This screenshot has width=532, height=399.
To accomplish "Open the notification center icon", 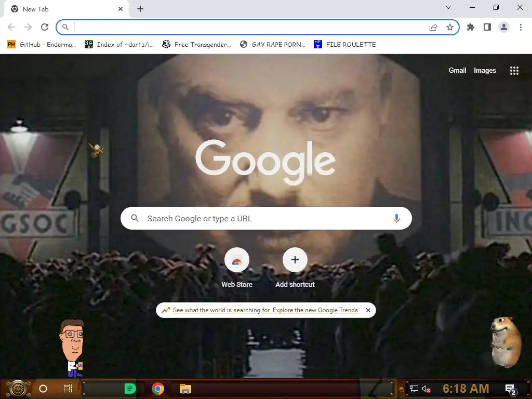I will tap(511, 389).
